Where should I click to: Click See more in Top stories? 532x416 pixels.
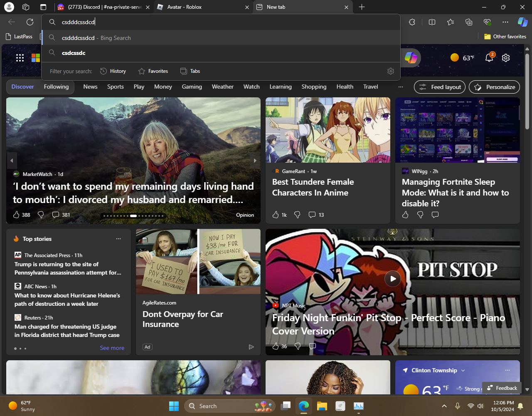pyautogui.click(x=112, y=348)
